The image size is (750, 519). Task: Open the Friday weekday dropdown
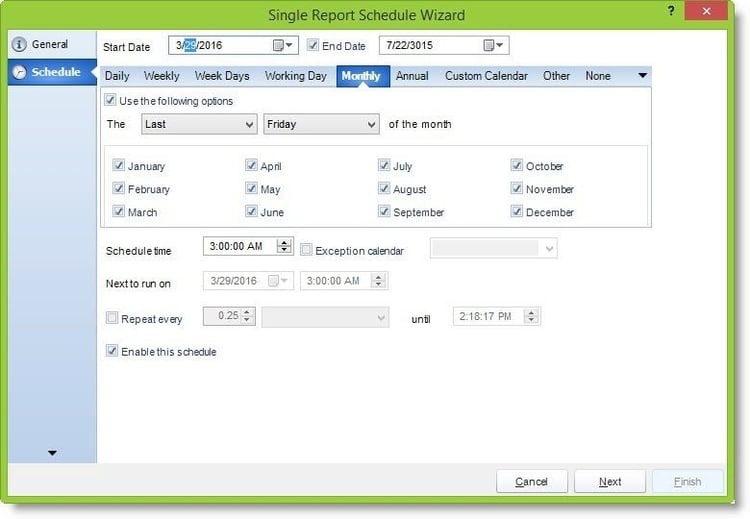tap(321, 124)
